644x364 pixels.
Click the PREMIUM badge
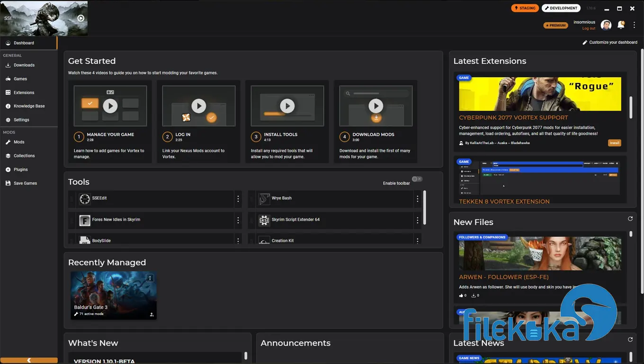coord(556,26)
